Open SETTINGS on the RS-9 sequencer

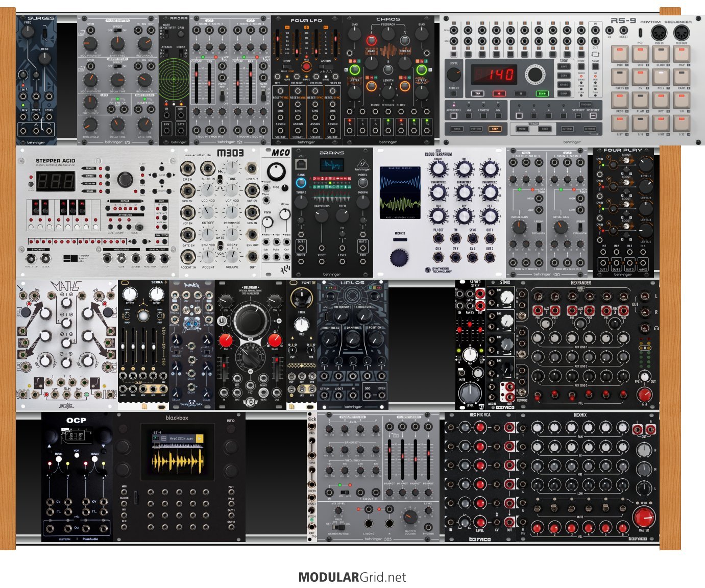click(590, 129)
